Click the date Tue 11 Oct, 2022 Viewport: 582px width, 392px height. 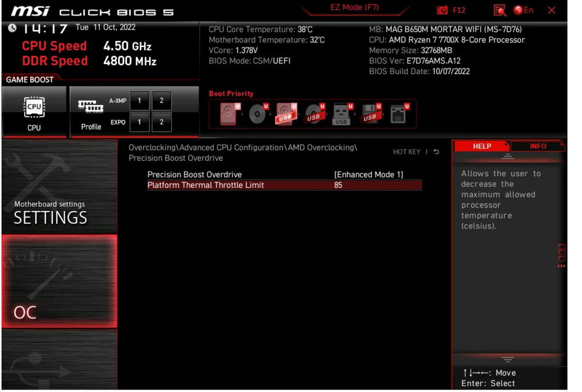(105, 27)
